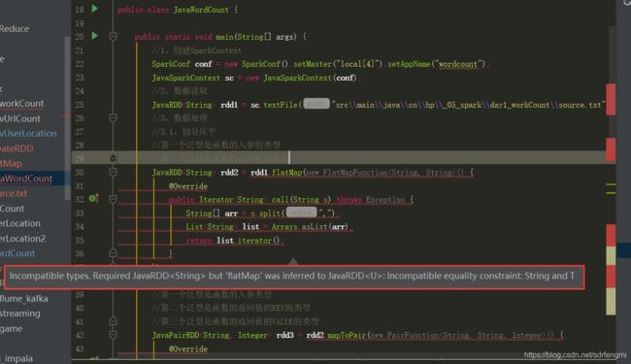Click the JavaWordCount class name on line 18

click(201, 10)
